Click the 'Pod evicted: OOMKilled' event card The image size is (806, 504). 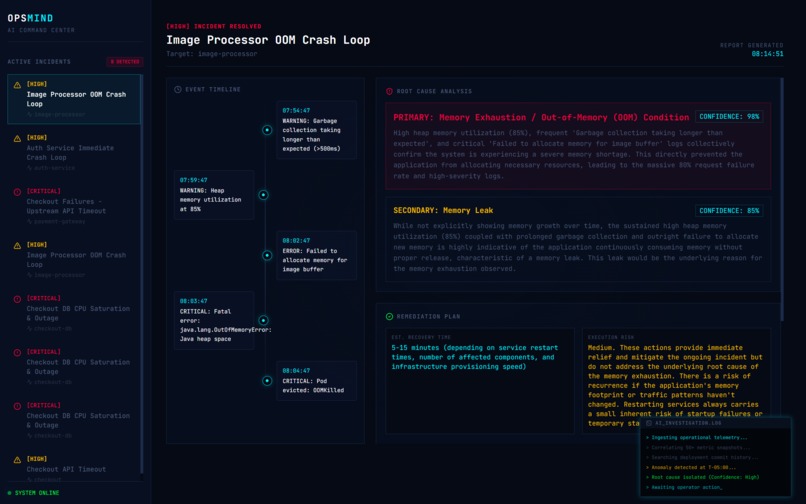(x=316, y=381)
